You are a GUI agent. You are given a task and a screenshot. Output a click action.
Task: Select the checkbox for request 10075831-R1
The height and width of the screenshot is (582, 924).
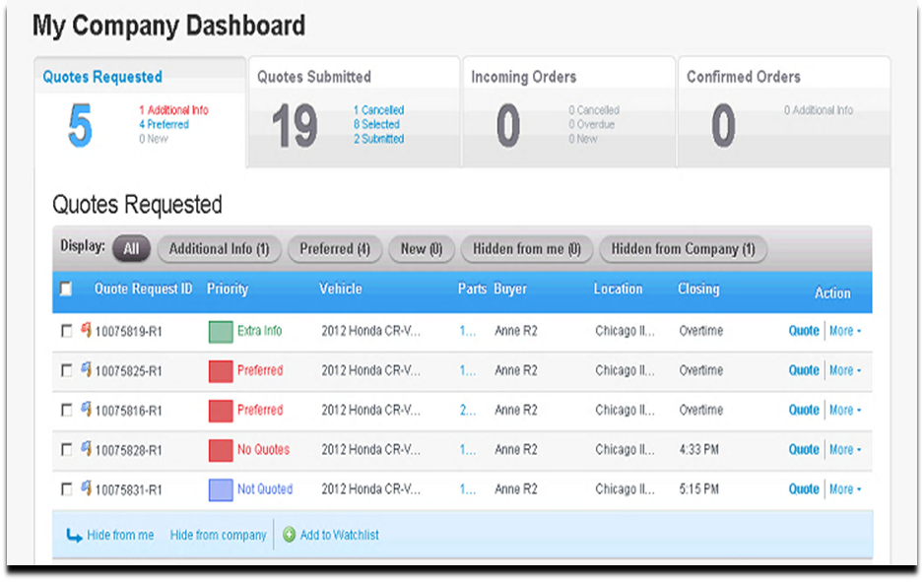tap(67, 489)
